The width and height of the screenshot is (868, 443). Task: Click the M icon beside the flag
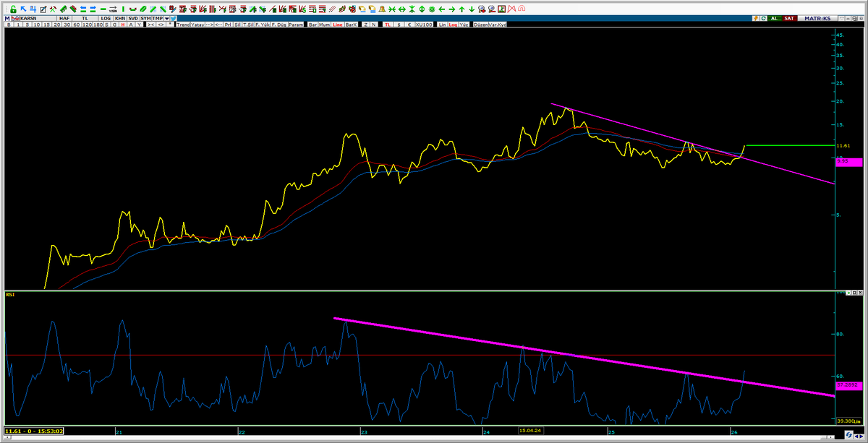tap(7, 17)
